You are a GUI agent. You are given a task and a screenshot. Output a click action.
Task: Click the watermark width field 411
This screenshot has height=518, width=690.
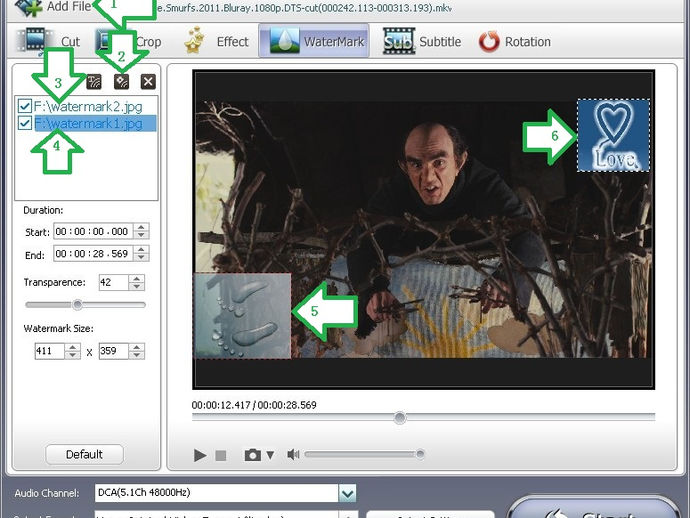click(50, 351)
